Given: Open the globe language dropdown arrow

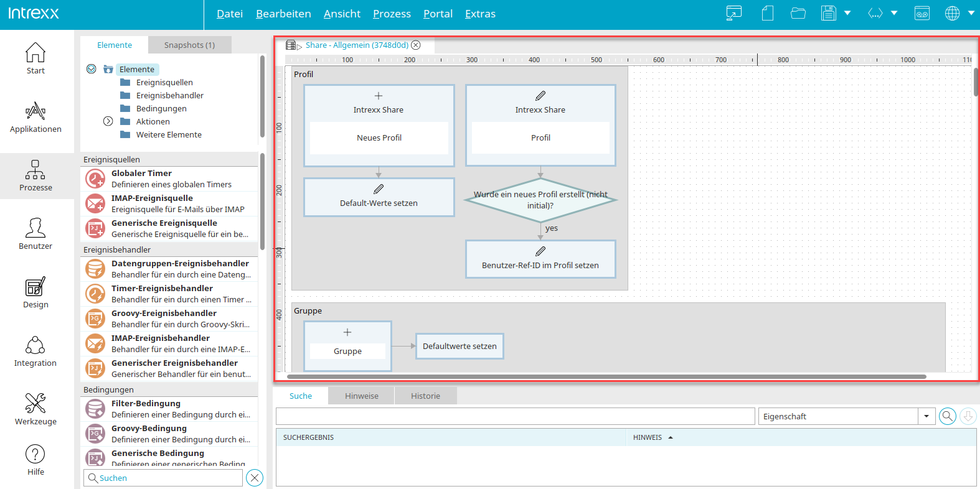Looking at the screenshot, I should point(971,13).
